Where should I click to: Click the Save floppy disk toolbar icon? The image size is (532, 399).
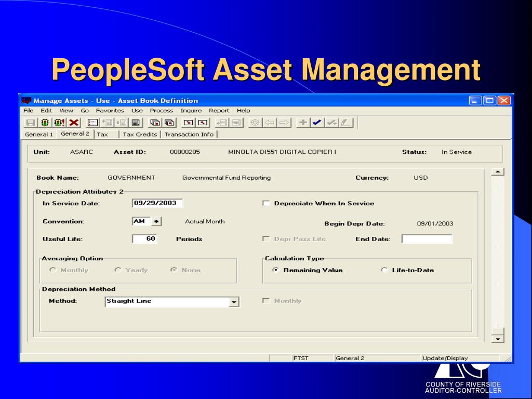point(31,123)
